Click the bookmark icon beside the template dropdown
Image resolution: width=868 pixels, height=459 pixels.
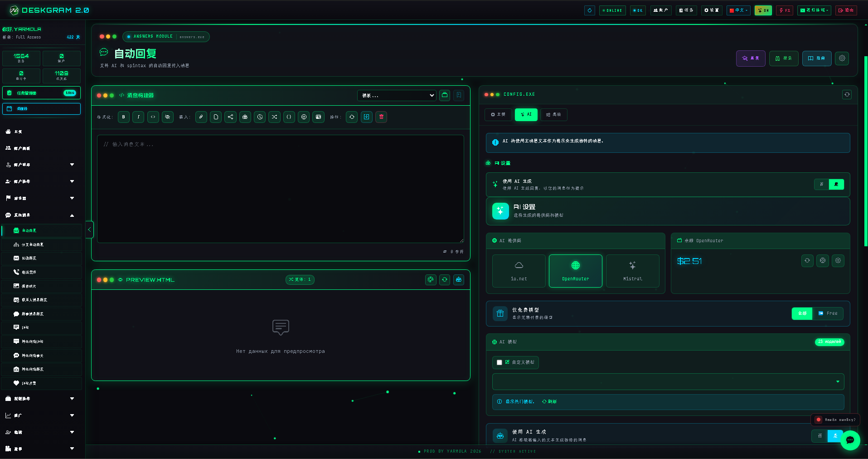(x=459, y=95)
